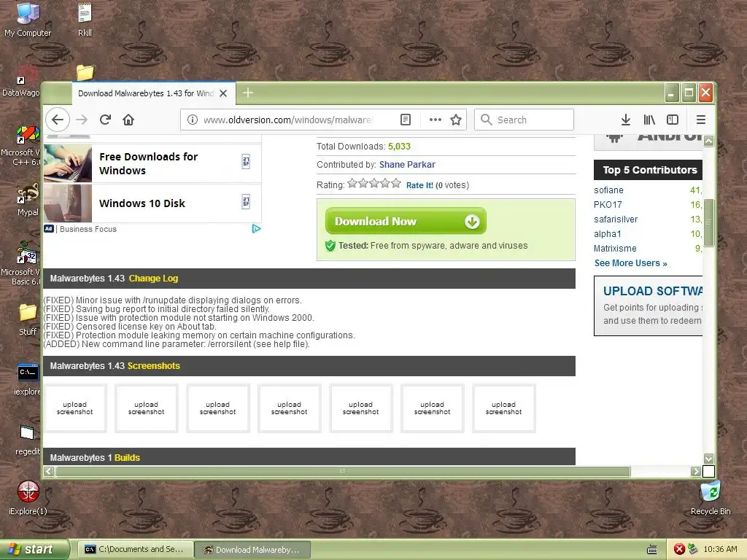Screen dimensions: 747x560
Task: Open contributor Matrixisme profile
Action: click(615, 249)
